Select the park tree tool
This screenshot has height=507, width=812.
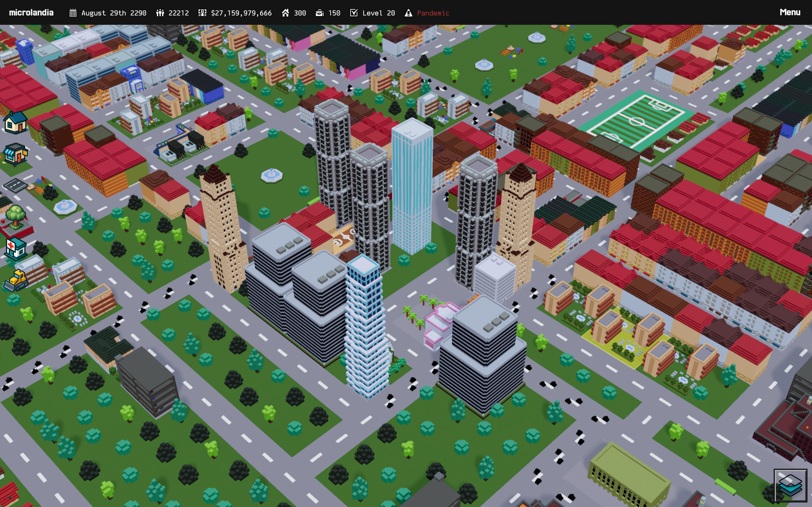(15, 217)
